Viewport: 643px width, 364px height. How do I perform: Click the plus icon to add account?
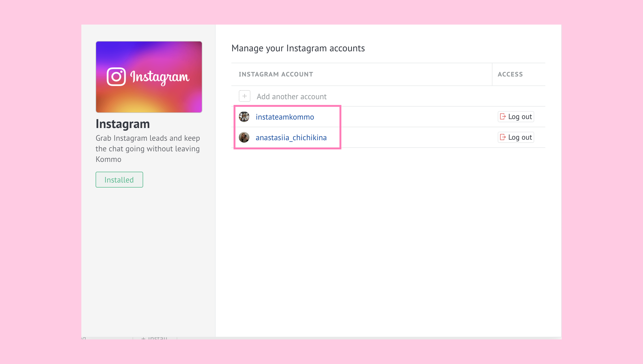[244, 96]
